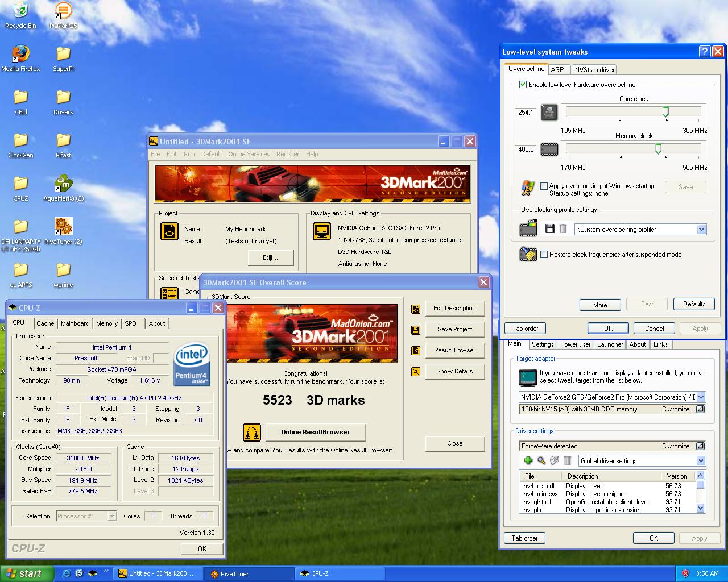
Task: Open the CPU-Z Memory tab
Action: click(107, 323)
